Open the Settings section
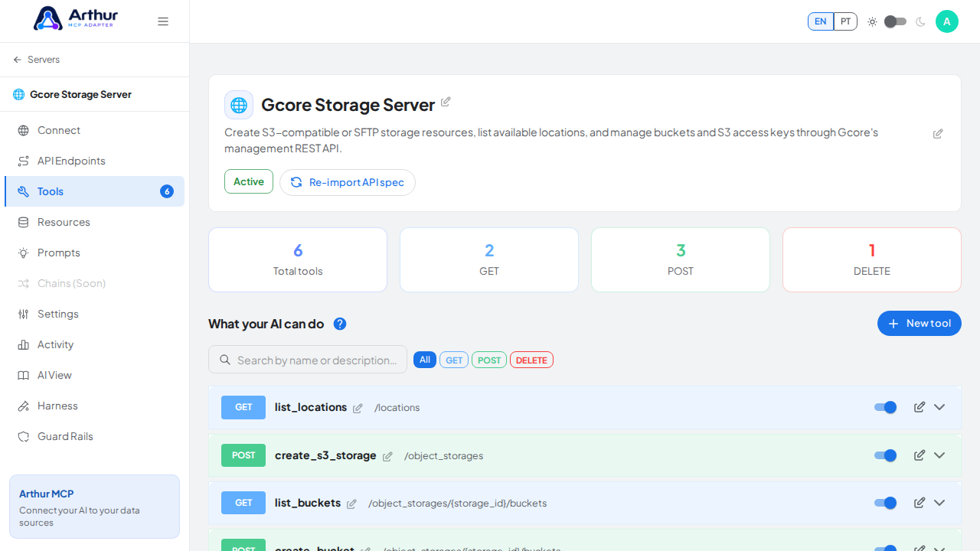The height and width of the screenshot is (551, 980). [x=94, y=314]
